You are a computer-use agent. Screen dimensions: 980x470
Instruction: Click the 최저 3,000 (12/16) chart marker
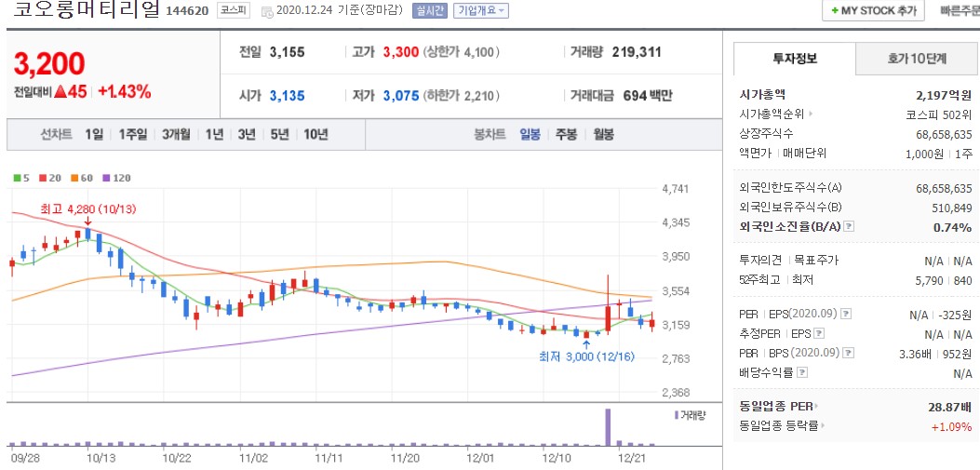pos(585,356)
